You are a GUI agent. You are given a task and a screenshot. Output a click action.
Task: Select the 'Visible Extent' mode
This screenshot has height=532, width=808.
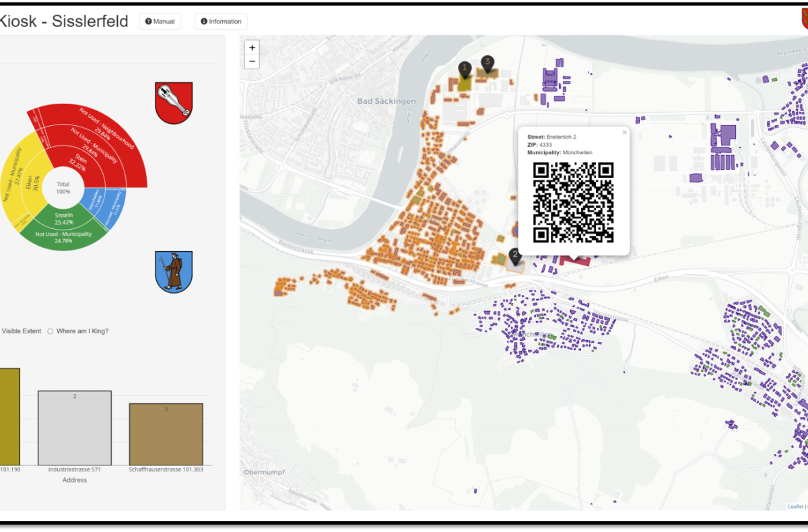pyautogui.click(x=20, y=331)
